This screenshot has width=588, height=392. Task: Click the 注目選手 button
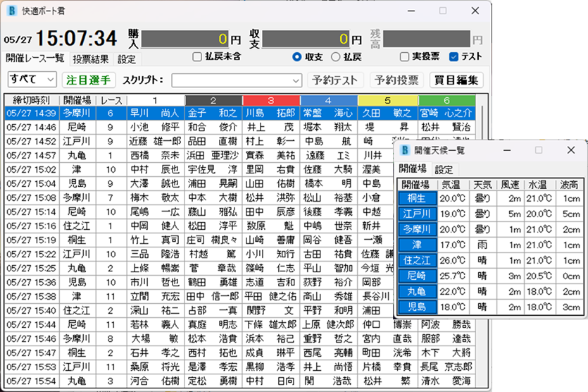[88, 80]
